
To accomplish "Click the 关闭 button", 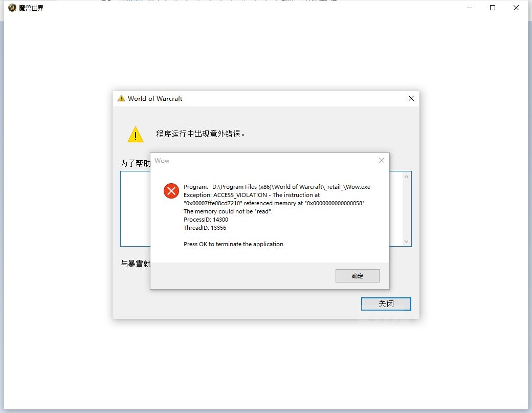I will (386, 303).
